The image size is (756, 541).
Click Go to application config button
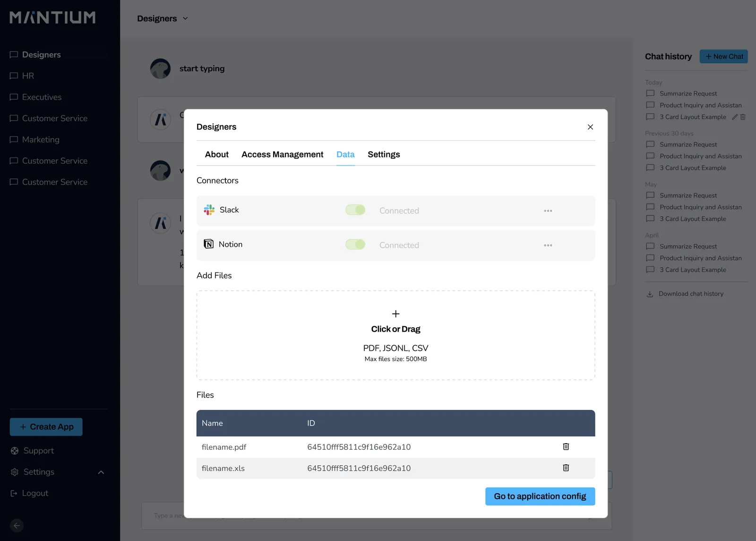pos(540,497)
